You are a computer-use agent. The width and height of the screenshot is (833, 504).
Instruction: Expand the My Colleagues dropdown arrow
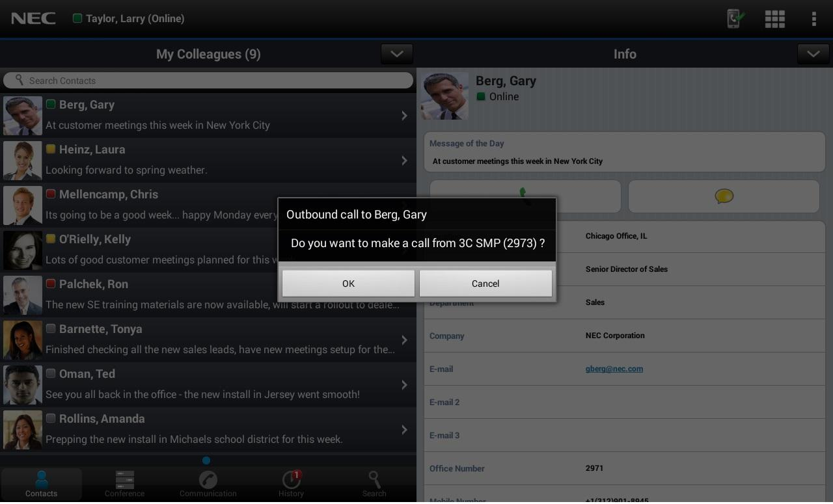click(397, 53)
